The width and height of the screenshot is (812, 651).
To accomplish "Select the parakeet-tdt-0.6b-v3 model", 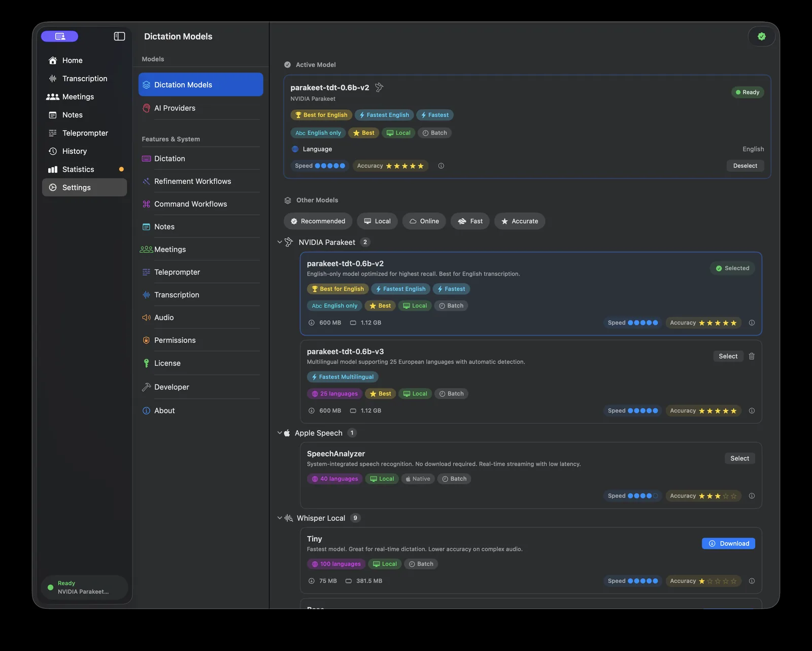I will (728, 356).
